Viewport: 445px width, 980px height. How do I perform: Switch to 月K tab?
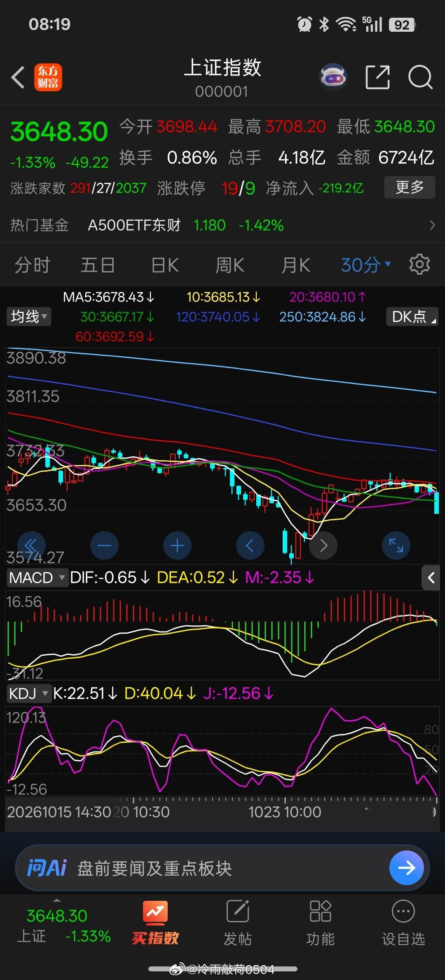coord(296,265)
